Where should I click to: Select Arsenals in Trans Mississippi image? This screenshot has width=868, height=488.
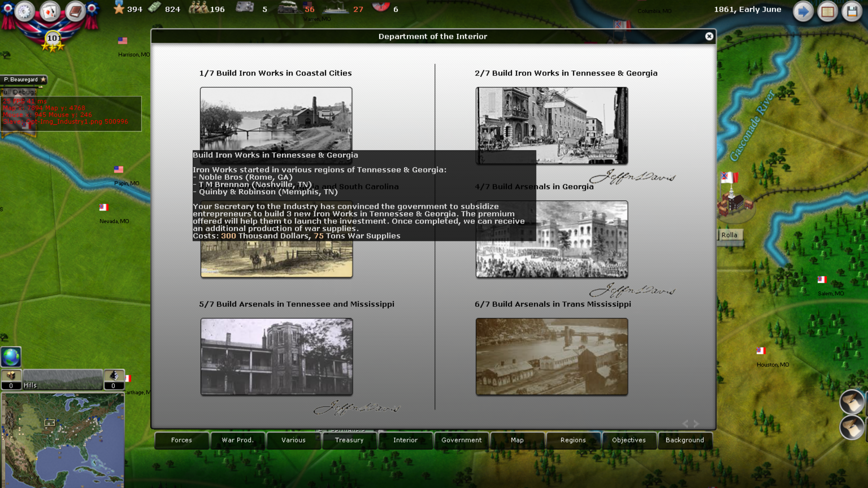(x=552, y=357)
